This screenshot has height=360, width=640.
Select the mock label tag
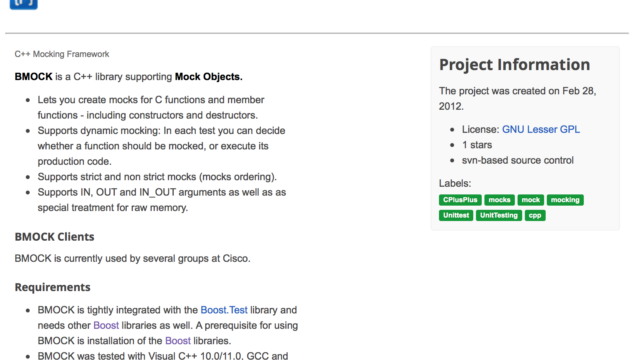(531, 200)
